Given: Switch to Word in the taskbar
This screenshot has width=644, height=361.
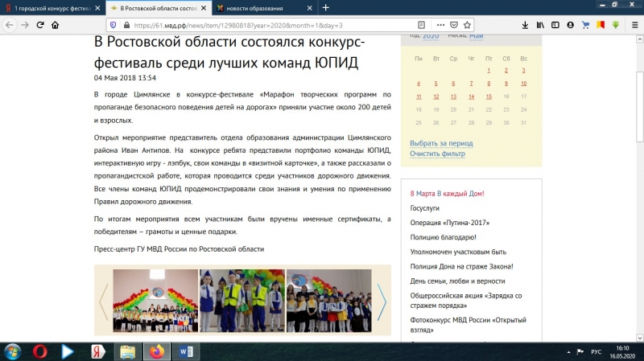Looking at the screenshot, I should (186, 352).
